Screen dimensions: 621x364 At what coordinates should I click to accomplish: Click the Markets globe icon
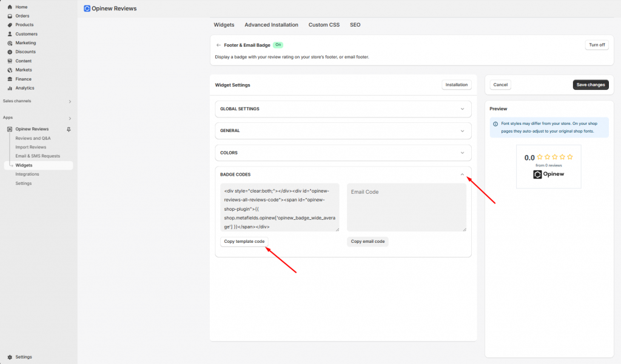click(10, 70)
